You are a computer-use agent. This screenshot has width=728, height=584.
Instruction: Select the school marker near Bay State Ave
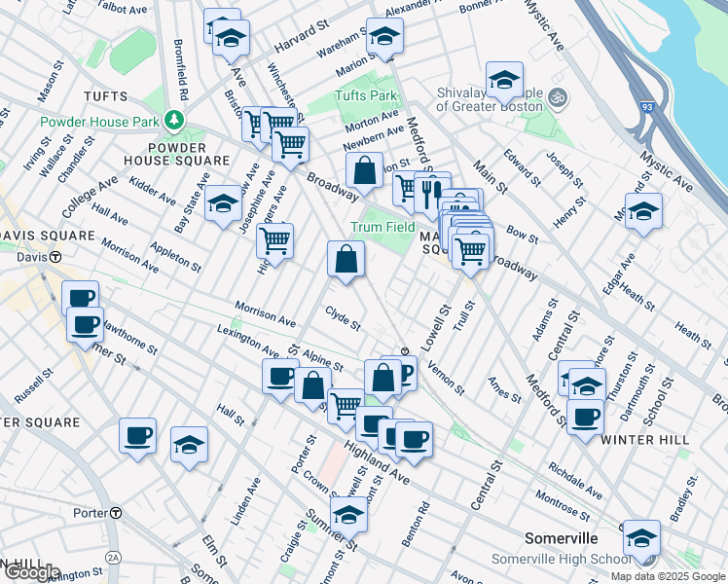223,204
